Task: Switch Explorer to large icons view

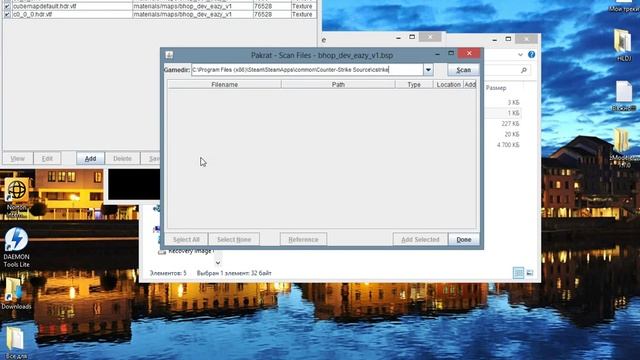Action: 530,273
